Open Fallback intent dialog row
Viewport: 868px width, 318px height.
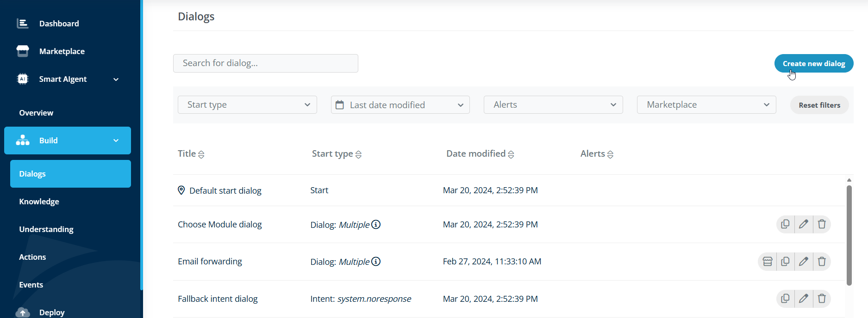click(508, 299)
